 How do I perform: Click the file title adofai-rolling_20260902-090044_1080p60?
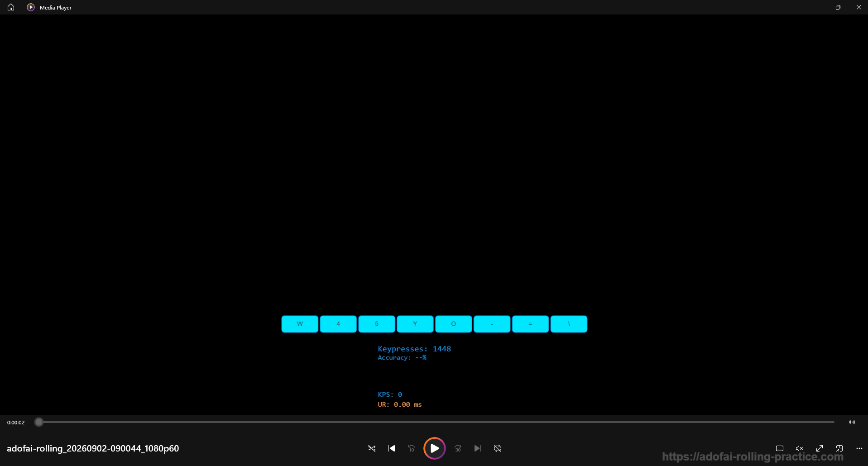pyautogui.click(x=93, y=448)
